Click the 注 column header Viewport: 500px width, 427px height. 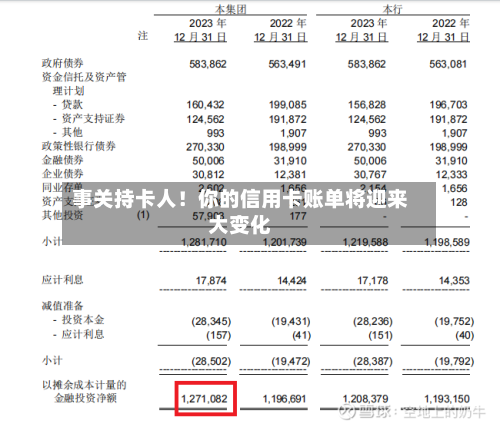point(143,36)
